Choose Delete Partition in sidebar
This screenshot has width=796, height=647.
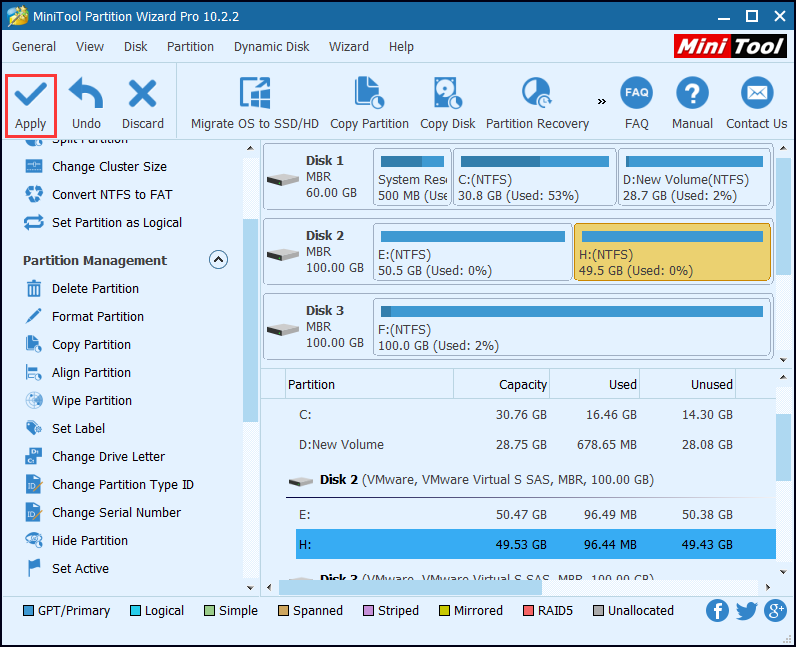point(82,288)
